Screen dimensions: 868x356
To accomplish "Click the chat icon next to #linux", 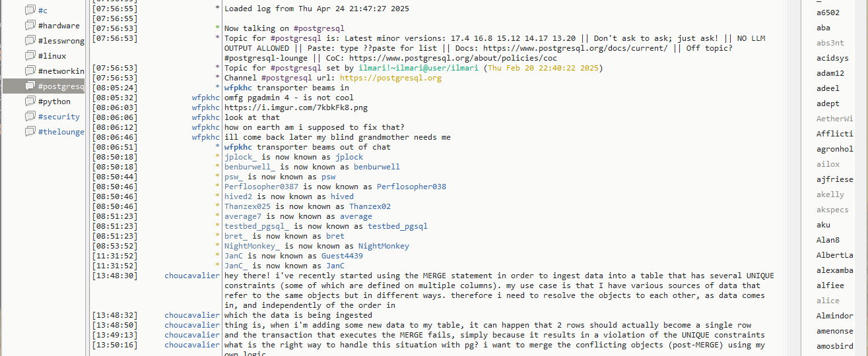I will (x=30, y=56).
